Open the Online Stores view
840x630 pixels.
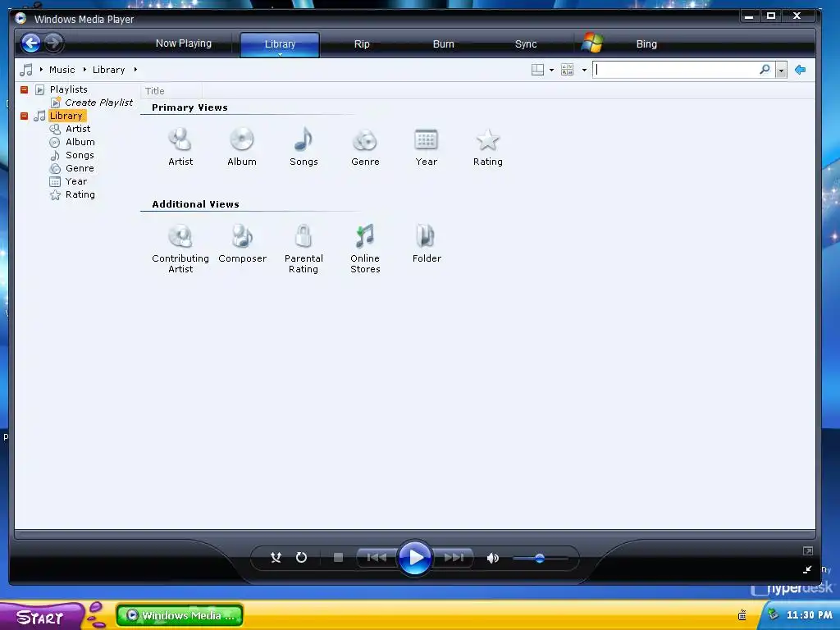pyautogui.click(x=365, y=249)
